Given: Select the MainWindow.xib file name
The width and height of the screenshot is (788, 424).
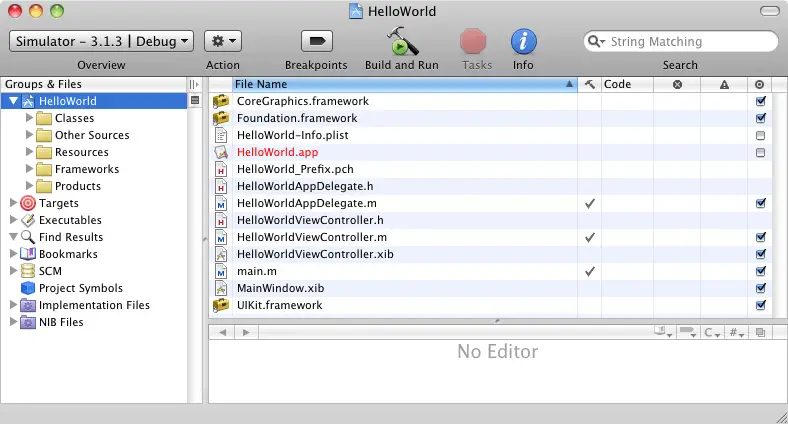Looking at the screenshot, I should point(280,288).
